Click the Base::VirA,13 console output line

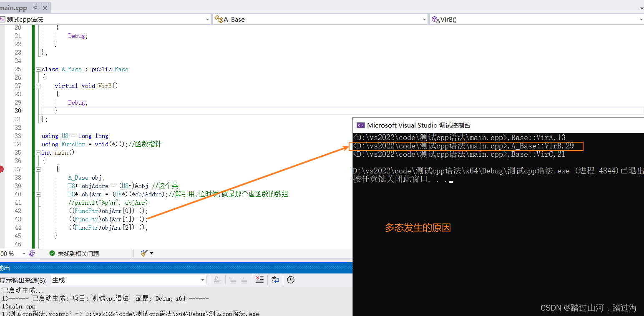459,138
